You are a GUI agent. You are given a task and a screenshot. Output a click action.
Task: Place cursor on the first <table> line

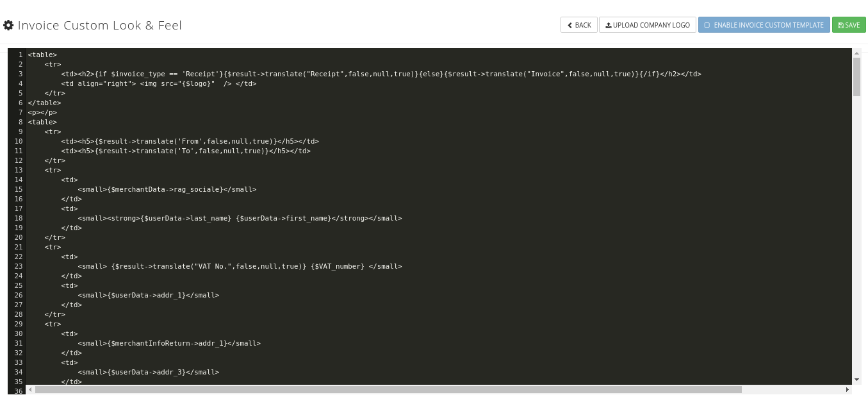coord(42,55)
